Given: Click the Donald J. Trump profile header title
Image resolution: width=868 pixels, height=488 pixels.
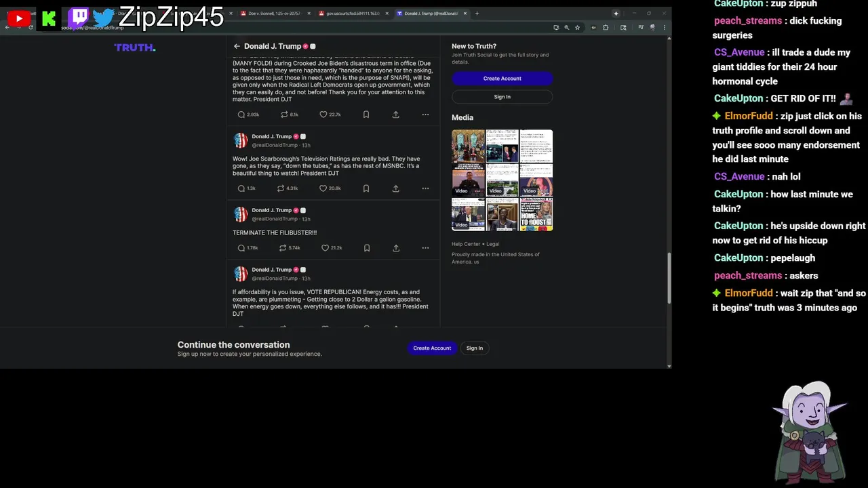Looking at the screenshot, I should click(273, 46).
